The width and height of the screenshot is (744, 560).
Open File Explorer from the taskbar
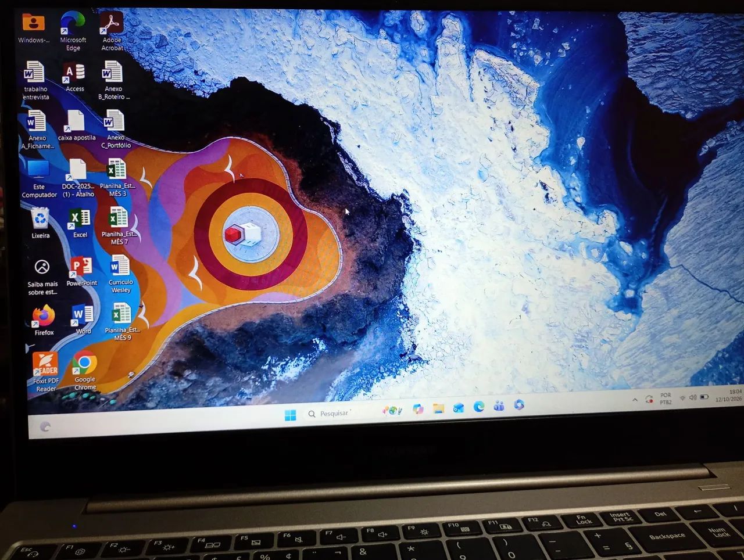(438, 408)
